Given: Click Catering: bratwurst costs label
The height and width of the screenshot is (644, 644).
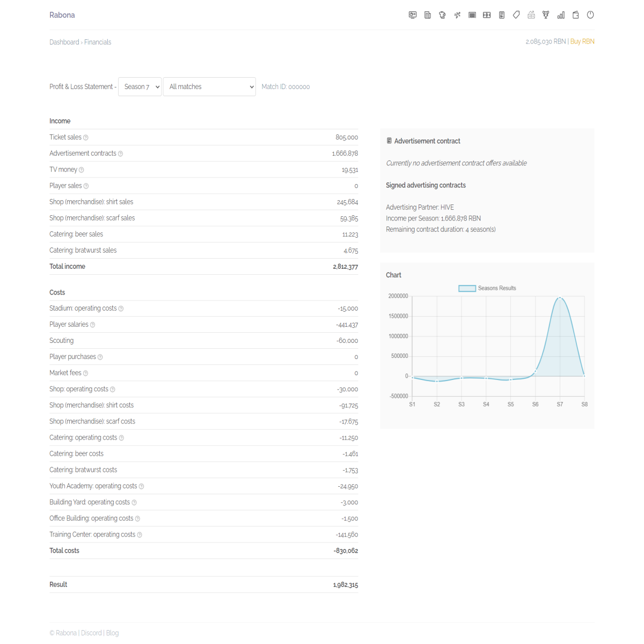Looking at the screenshot, I should (x=83, y=470).
